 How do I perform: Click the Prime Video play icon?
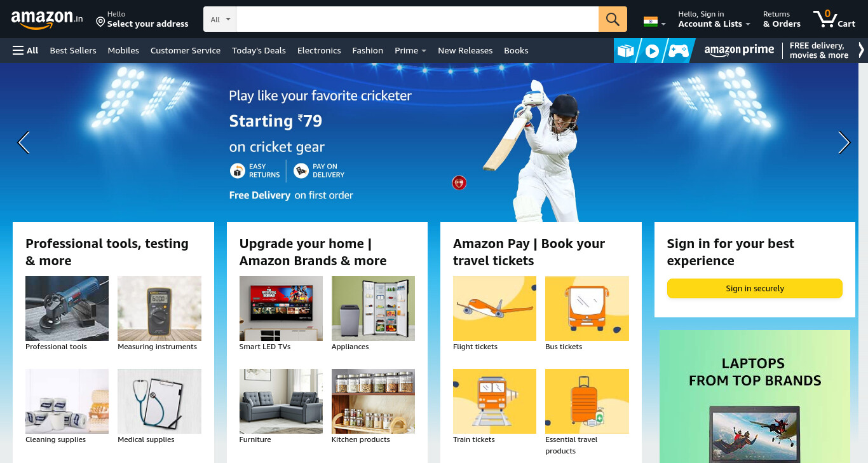coord(652,51)
